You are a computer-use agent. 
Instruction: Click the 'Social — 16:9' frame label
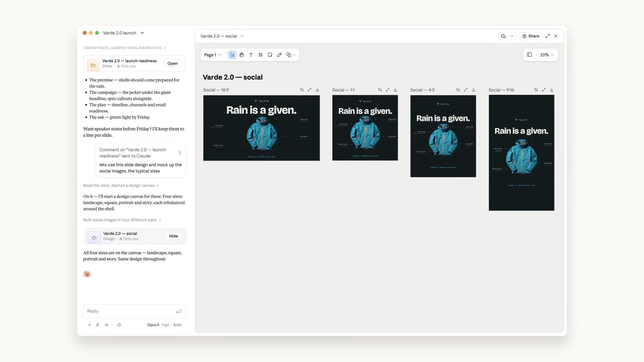coord(216,90)
